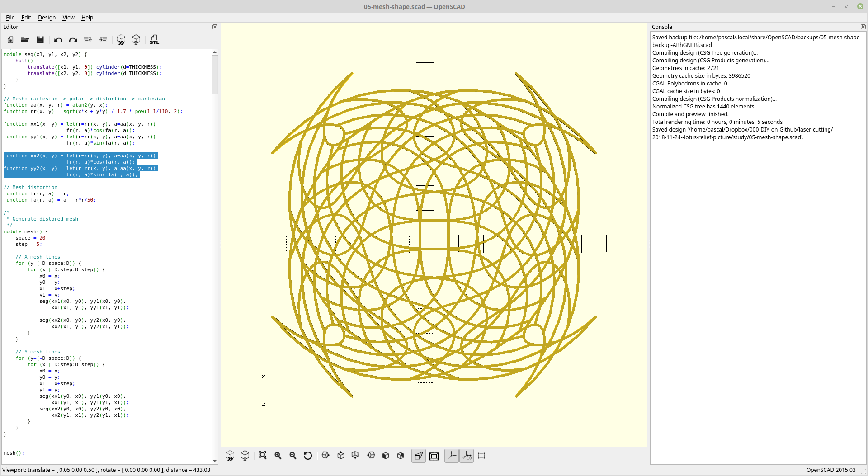Export the design as STL
The image size is (868, 476).
point(154,40)
